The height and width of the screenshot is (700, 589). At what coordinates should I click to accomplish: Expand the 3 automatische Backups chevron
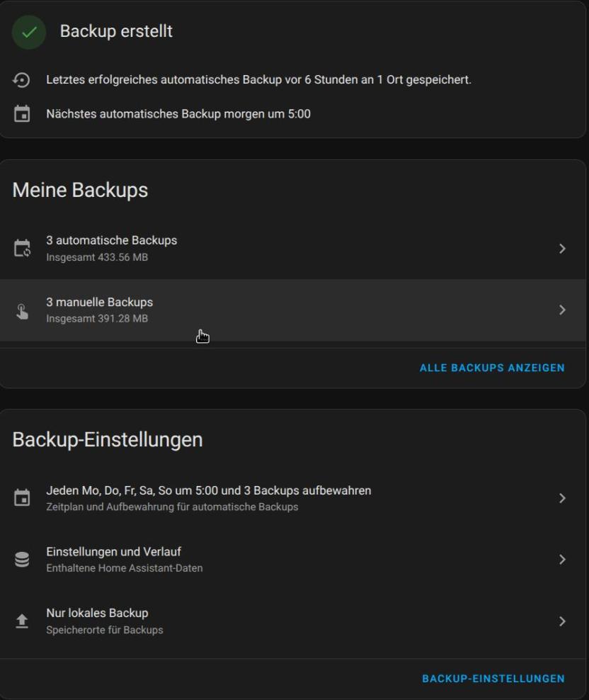coord(562,249)
